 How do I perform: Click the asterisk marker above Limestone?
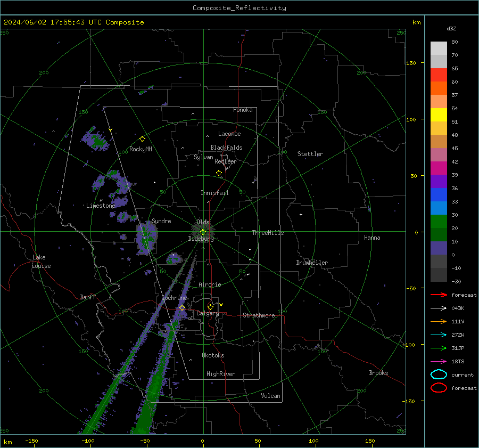coord(101,201)
